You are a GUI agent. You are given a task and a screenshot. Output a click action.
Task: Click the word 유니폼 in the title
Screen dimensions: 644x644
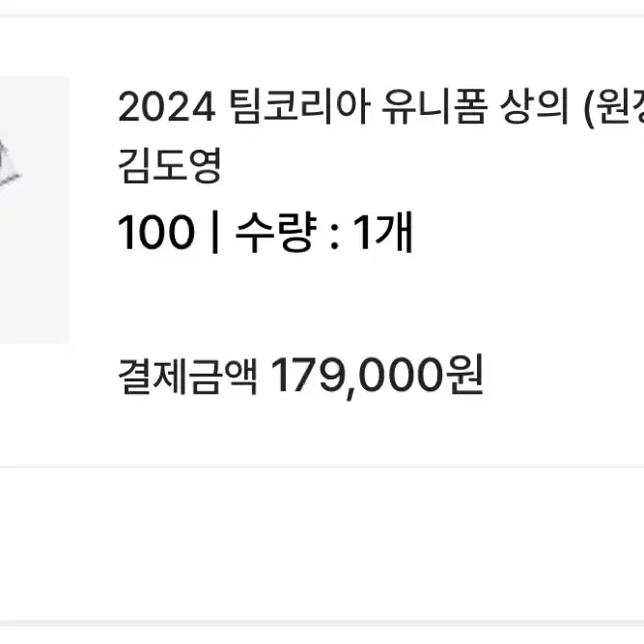click(x=434, y=107)
